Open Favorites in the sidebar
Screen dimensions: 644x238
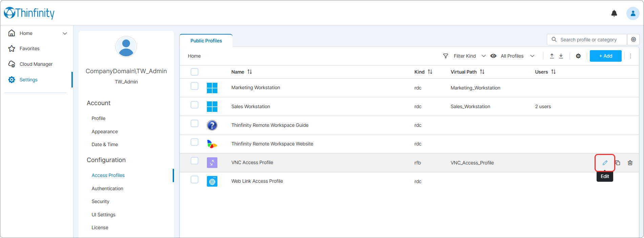29,48
